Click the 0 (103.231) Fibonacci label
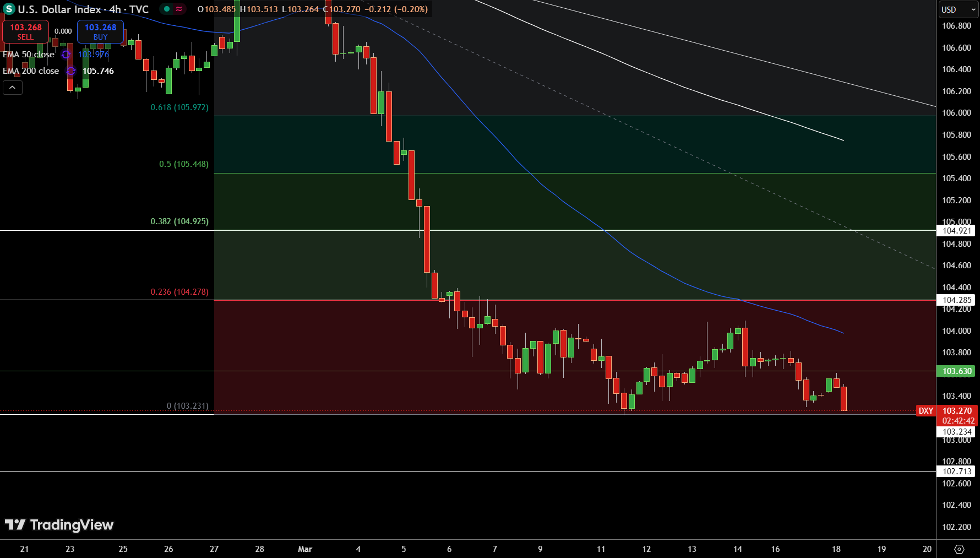The image size is (980, 558). click(x=188, y=406)
